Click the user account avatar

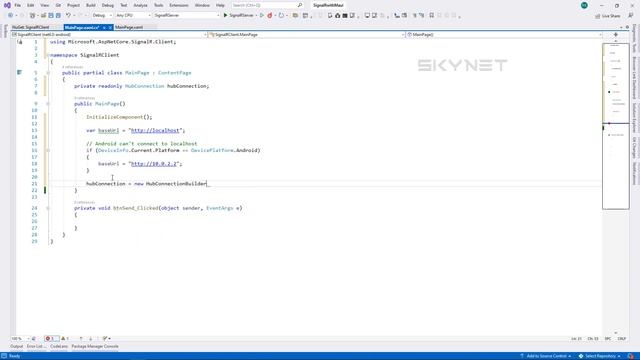[x=584, y=5]
